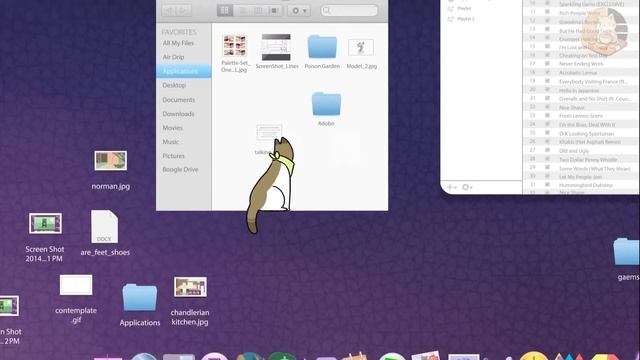This screenshot has height=360, width=640.
Task: Select the Palette-Set jpg thumbnail in Finder
Action: coord(235,45)
